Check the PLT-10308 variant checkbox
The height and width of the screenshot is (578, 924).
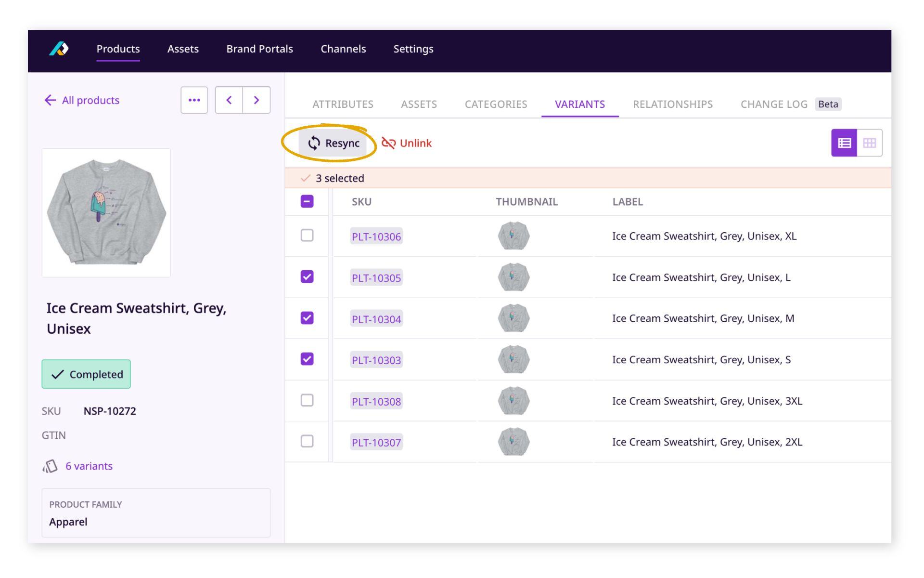click(x=307, y=400)
